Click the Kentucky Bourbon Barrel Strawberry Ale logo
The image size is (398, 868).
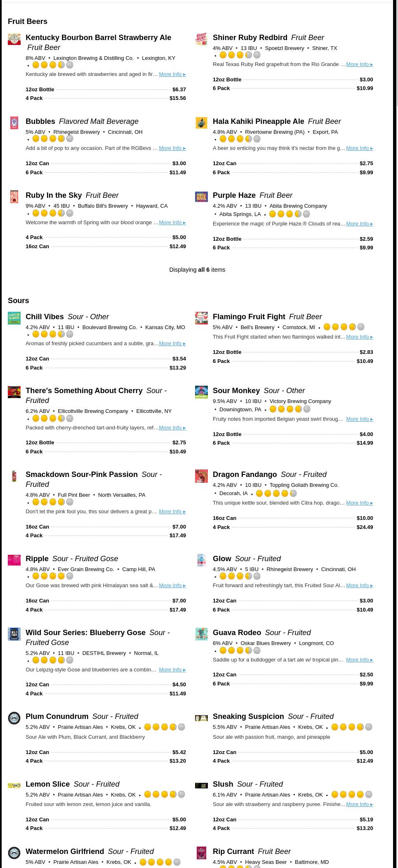coord(14,39)
